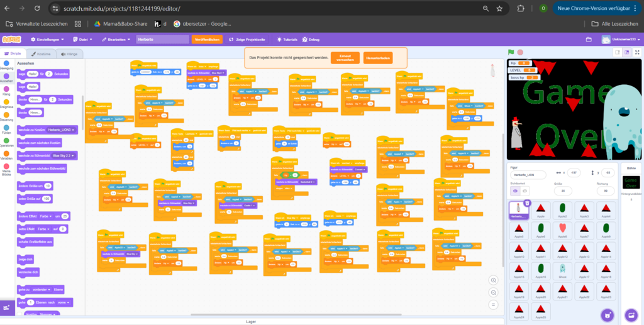Enter full screen stage mode
The height and width of the screenshot is (325, 644).
click(636, 52)
